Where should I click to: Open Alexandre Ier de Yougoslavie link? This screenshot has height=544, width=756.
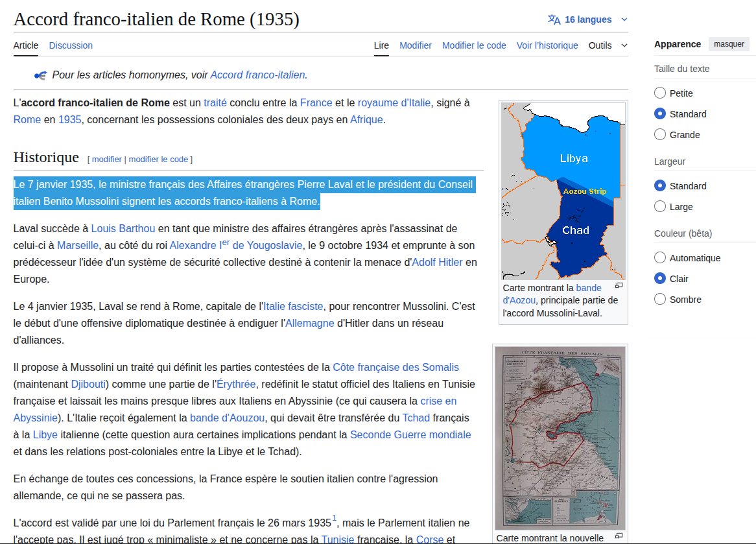236,246
